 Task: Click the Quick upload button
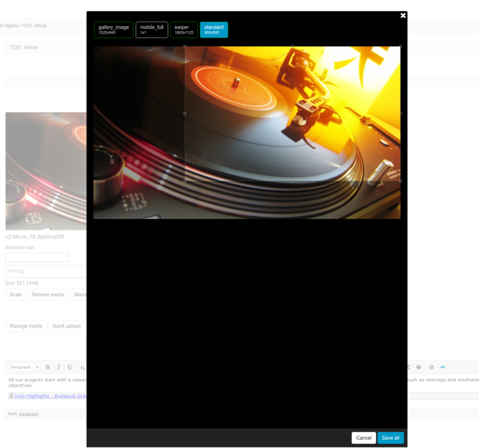66,326
